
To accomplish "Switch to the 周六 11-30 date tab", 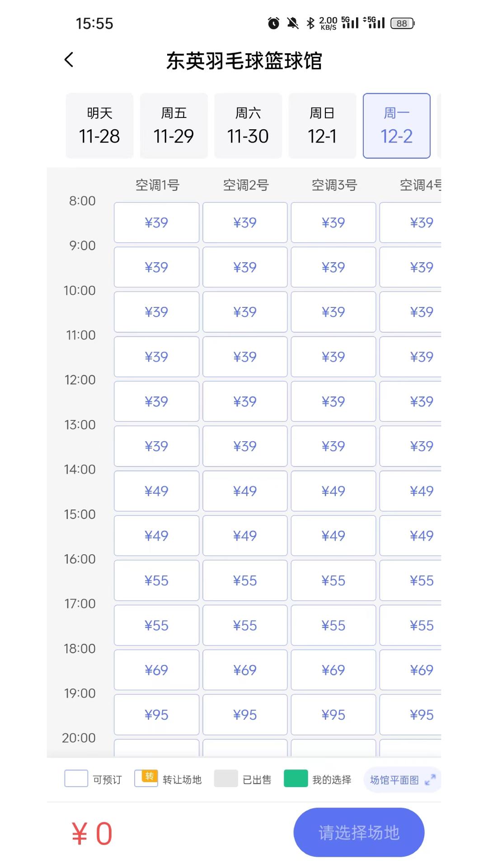I will pyautogui.click(x=248, y=126).
